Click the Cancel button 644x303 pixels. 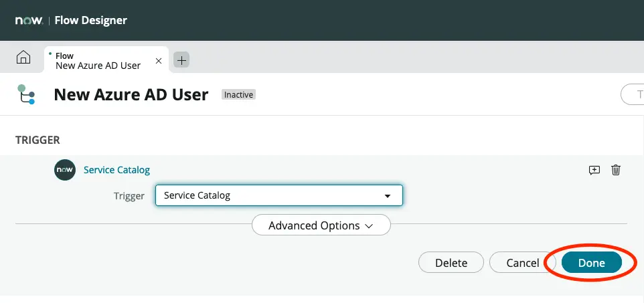522,262
